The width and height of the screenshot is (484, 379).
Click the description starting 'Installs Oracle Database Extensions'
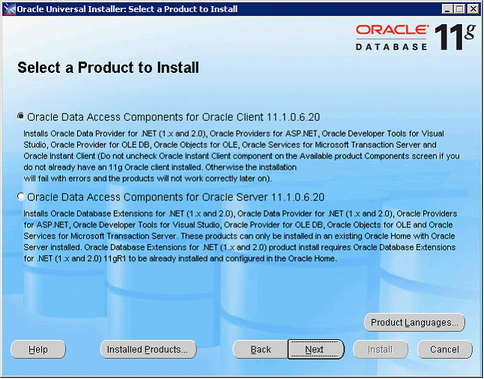tap(240, 236)
